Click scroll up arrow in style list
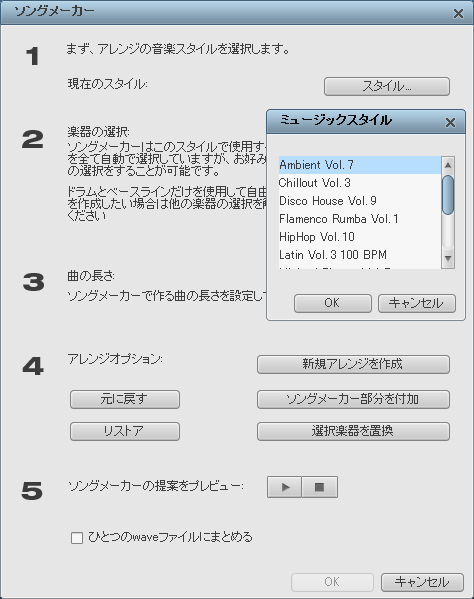This screenshot has width=474, height=599. (448, 165)
